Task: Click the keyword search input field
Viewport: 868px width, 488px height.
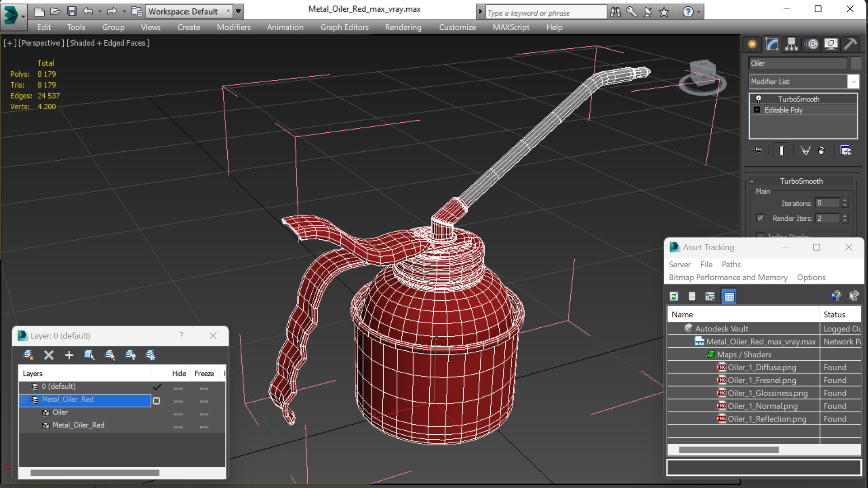Action: 546,13
